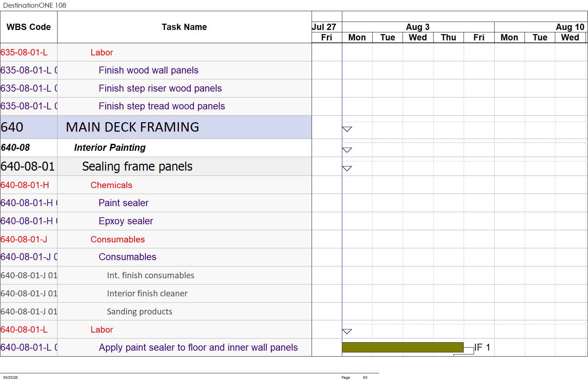Click the Tue day header under Aug 10
Image resolution: width=588 pixels, height=382 pixels.
[x=540, y=38]
